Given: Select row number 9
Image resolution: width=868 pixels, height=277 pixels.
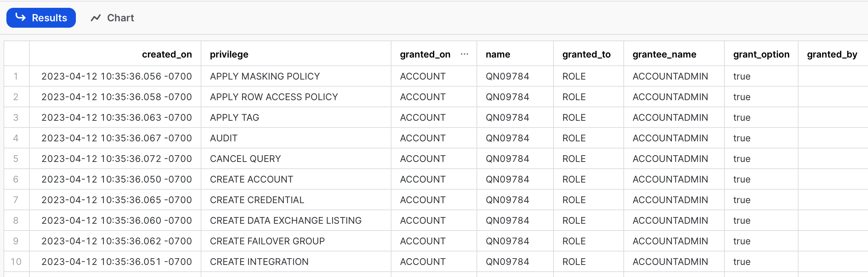Looking at the screenshot, I should [x=16, y=241].
